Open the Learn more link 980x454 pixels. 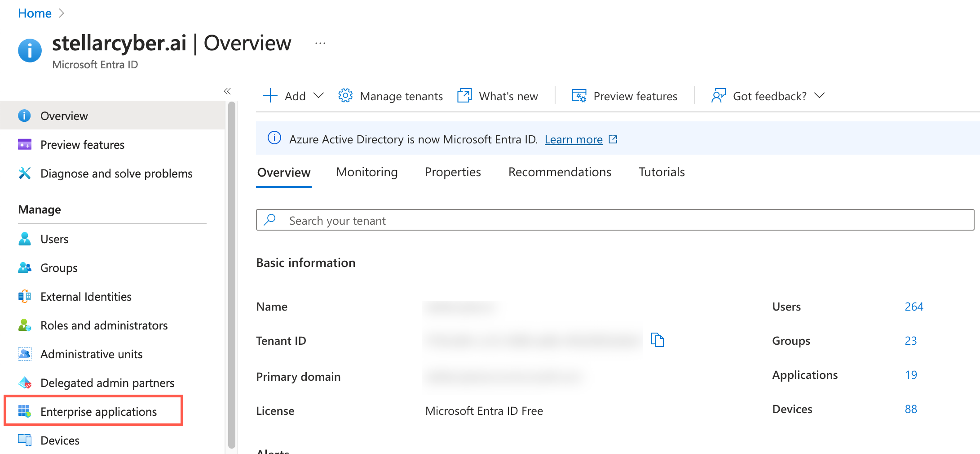[x=573, y=140]
